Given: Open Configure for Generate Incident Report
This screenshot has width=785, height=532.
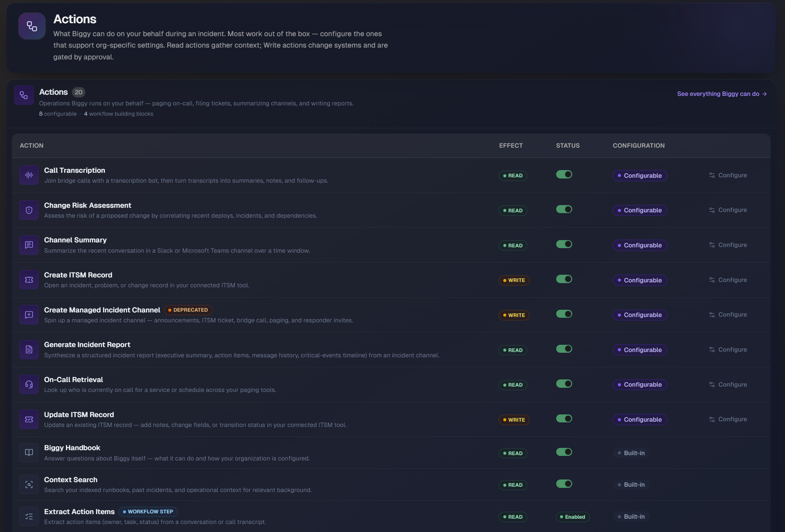Looking at the screenshot, I should point(728,349).
